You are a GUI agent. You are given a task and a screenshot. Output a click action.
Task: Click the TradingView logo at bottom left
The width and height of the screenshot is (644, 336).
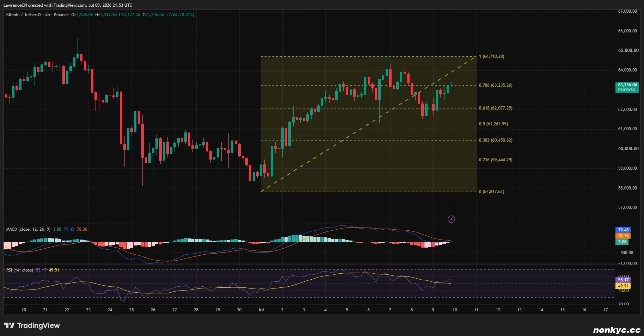[x=32, y=325]
